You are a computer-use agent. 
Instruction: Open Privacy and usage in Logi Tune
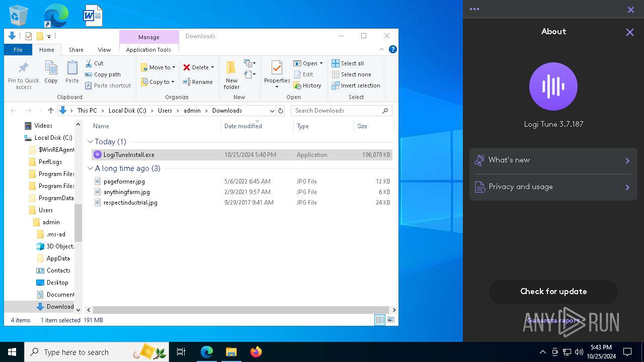click(553, 187)
